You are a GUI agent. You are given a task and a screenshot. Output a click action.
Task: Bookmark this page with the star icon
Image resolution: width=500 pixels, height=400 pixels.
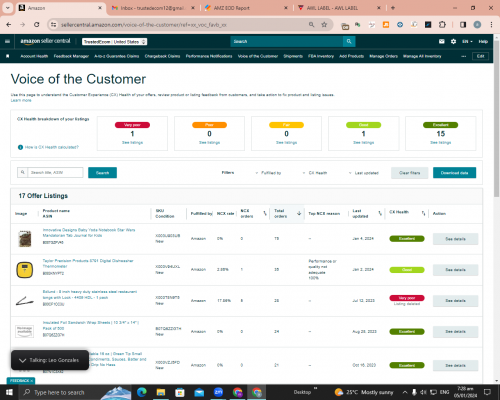tap(324, 25)
